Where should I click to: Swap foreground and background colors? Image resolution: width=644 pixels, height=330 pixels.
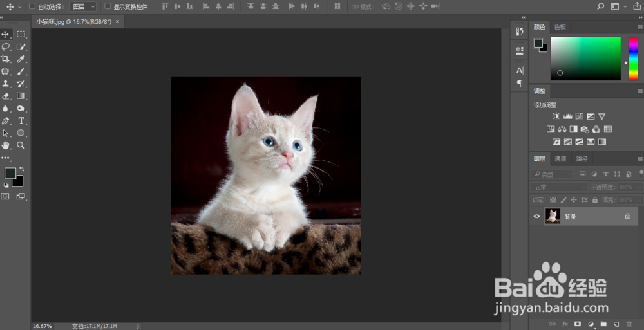(22, 169)
